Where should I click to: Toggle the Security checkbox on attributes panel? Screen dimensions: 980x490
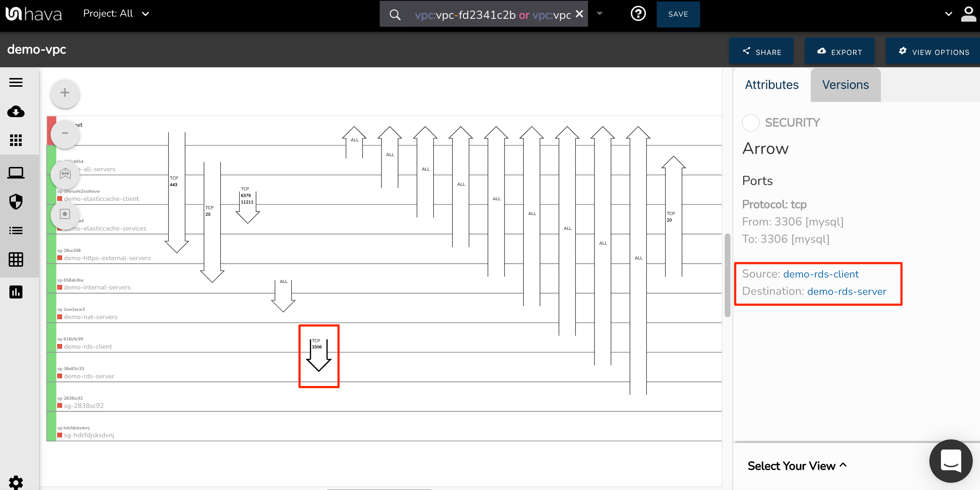pos(750,123)
